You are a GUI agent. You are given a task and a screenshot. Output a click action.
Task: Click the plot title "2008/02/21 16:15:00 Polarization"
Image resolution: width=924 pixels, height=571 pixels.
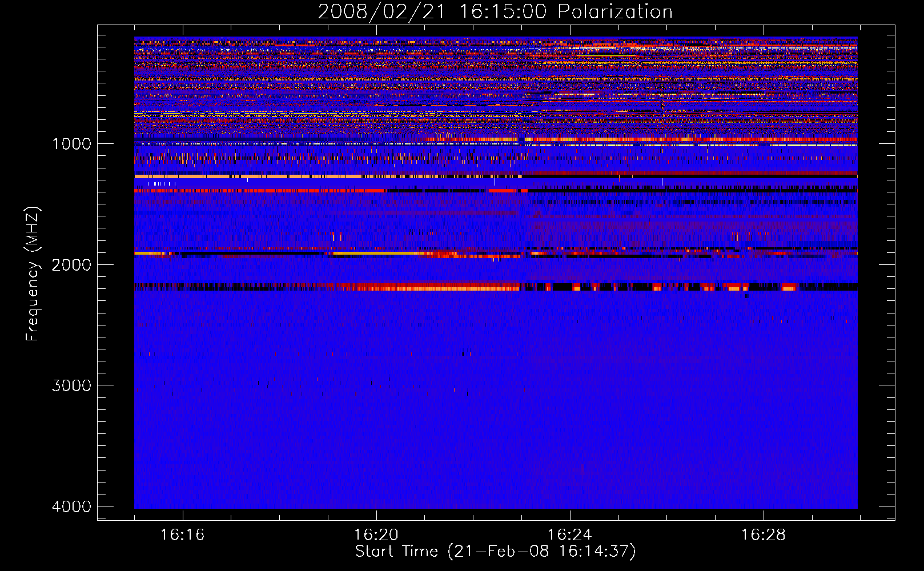point(495,12)
